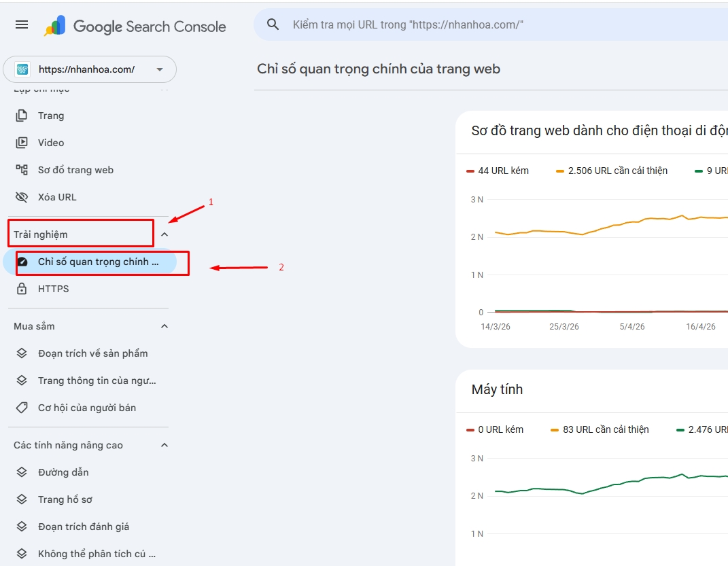This screenshot has width=728, height=566.
Task: Click the Các tính năng nâng cao header
Action: pyautogui.click(x=68, y=445)
